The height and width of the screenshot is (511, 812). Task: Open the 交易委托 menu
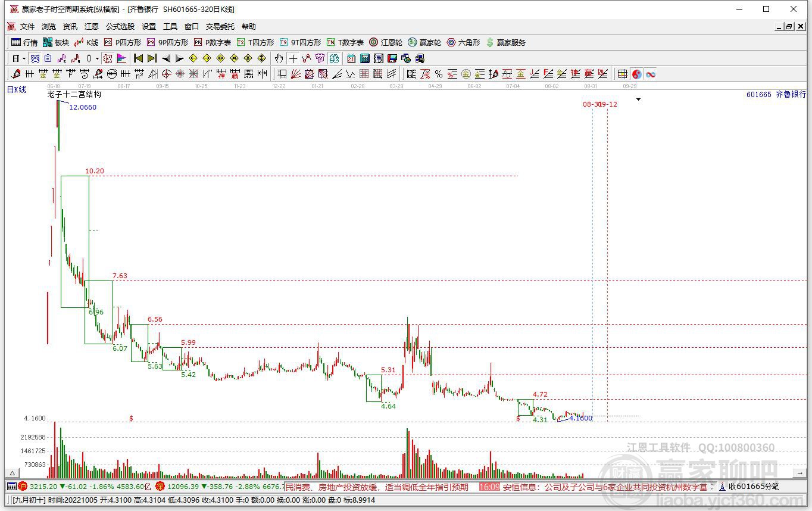pos(220,27)
